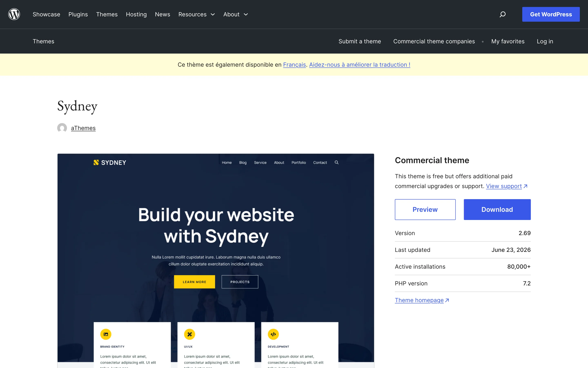588x368 pixels.
Task: Click the external arrow next to View support
Action: pyautogui.click(x=525, y=186)
